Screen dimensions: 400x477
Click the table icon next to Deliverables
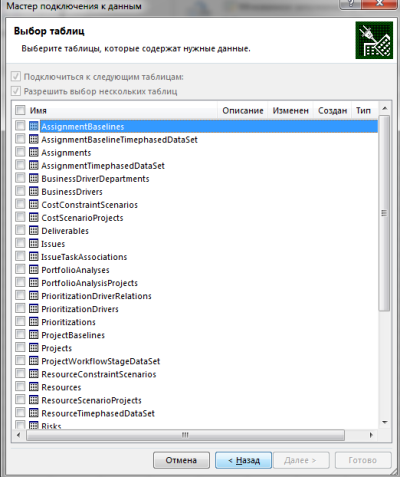[x=34, y=230]
